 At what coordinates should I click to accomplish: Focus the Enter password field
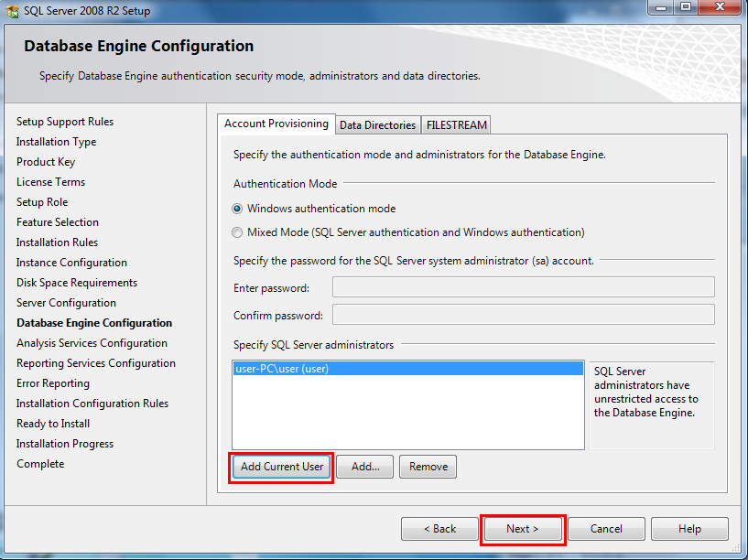524,287
